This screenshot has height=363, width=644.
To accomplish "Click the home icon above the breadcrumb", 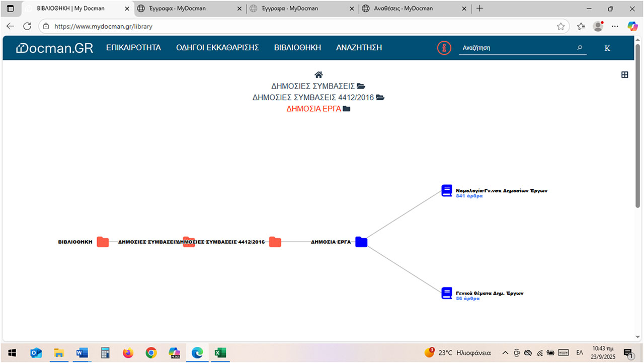I will [x=318, y=75].
